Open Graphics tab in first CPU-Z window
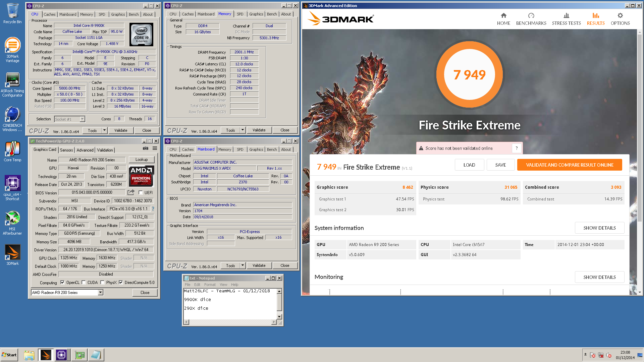 click(x=118, y=14)
